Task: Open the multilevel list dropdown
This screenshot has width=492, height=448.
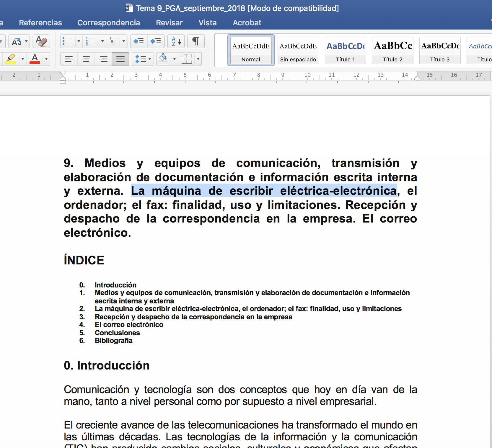Action: [x=124, y=41]
